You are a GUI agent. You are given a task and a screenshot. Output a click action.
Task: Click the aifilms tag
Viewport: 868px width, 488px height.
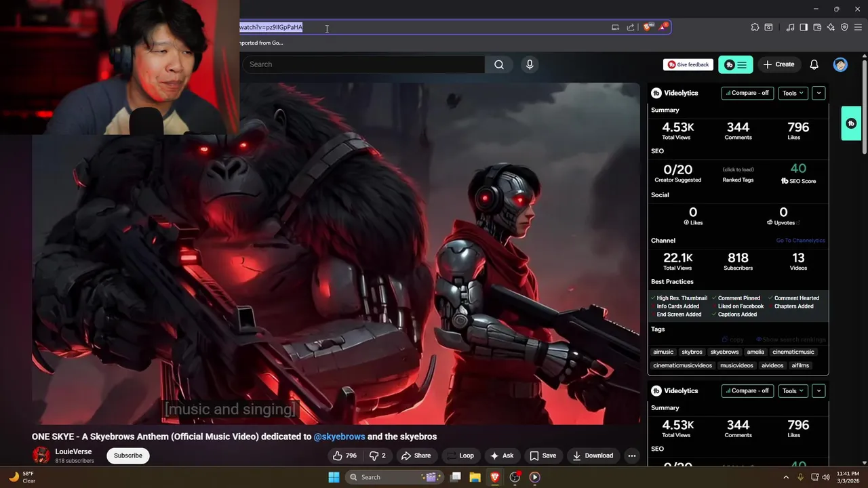[x=800, y=365]
